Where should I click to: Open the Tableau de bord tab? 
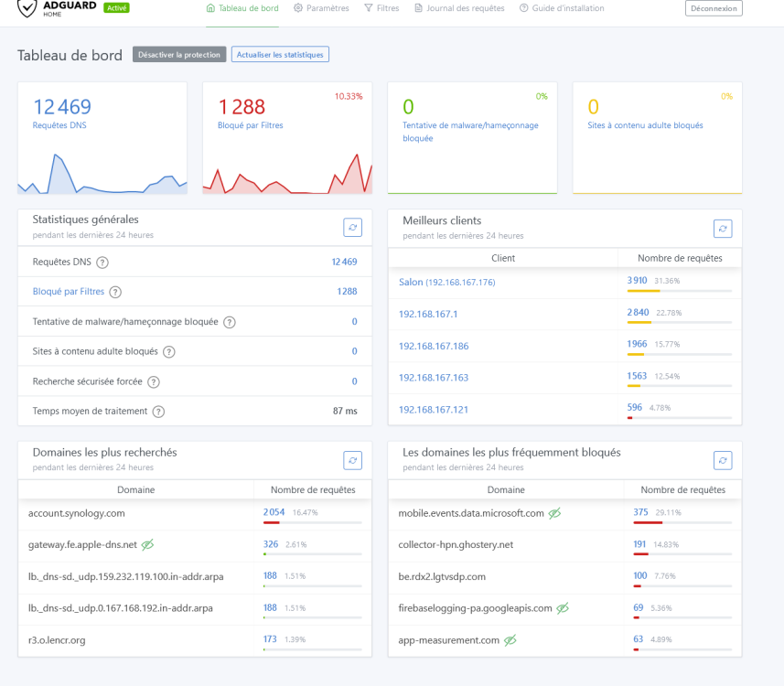[x=242, y=8]
